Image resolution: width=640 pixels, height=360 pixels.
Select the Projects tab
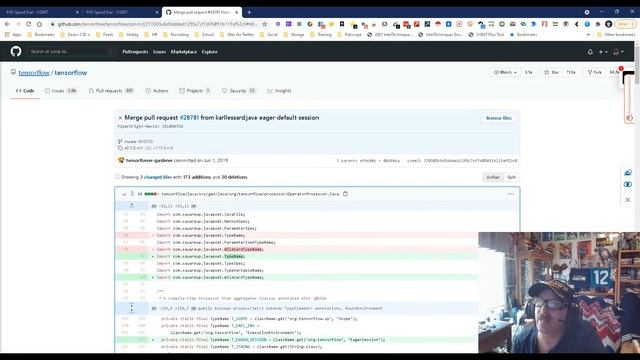coord(195,91)
